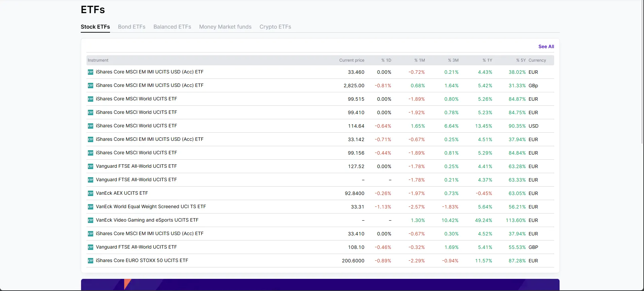
Task: Open iShares Core MSCI World row priced 114.64
Action: (136, 126)
